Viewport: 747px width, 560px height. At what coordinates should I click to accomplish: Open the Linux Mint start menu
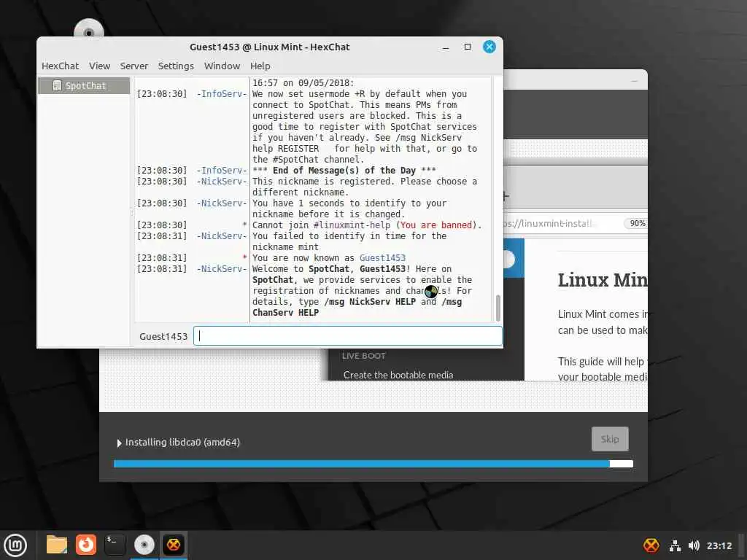(16, 545)
